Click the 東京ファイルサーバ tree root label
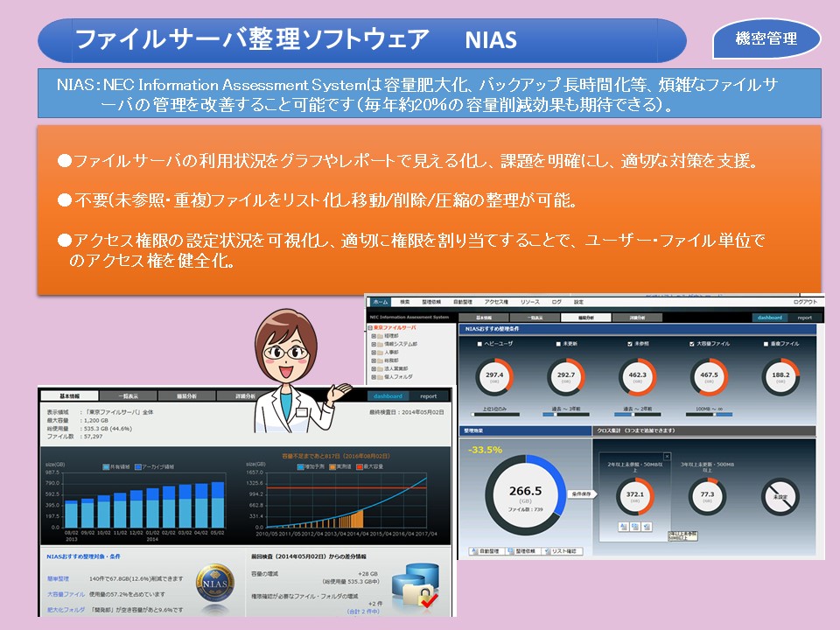840x630 pixels. 395,328
